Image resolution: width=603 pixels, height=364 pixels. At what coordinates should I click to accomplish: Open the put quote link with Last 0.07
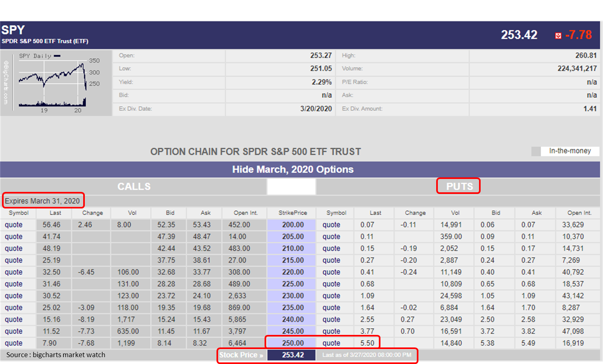331,225
